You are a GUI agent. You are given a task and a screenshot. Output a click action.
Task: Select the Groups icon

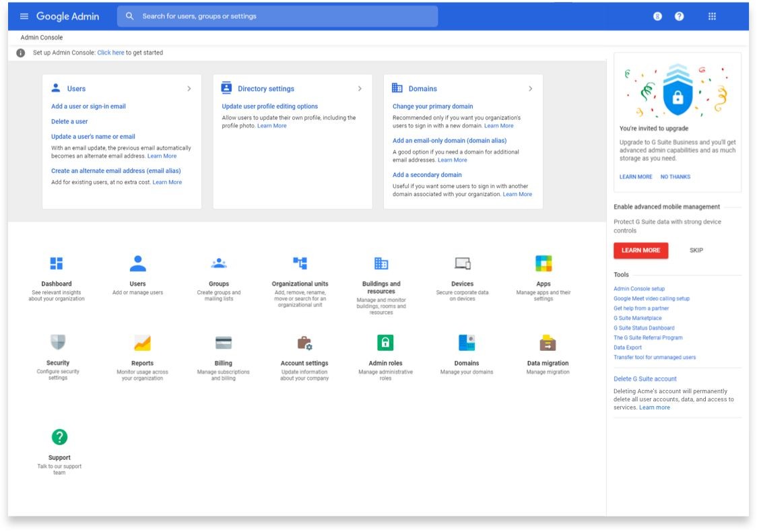click(x=219, y=263)
